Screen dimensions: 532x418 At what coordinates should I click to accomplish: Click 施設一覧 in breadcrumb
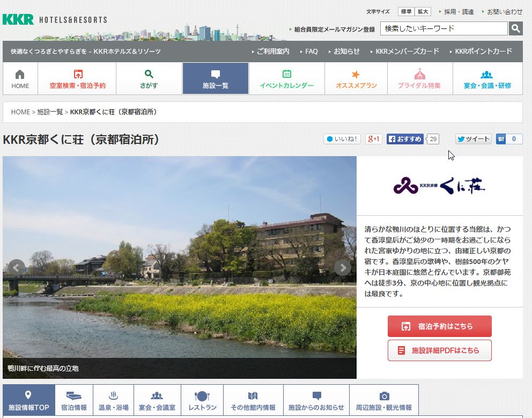tap(50, 112)
